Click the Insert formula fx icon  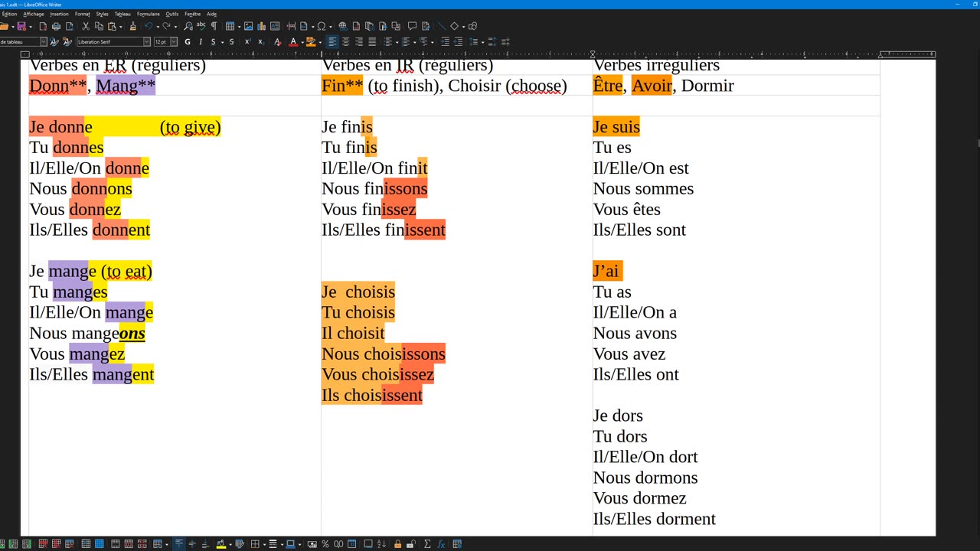pos(441,544)
